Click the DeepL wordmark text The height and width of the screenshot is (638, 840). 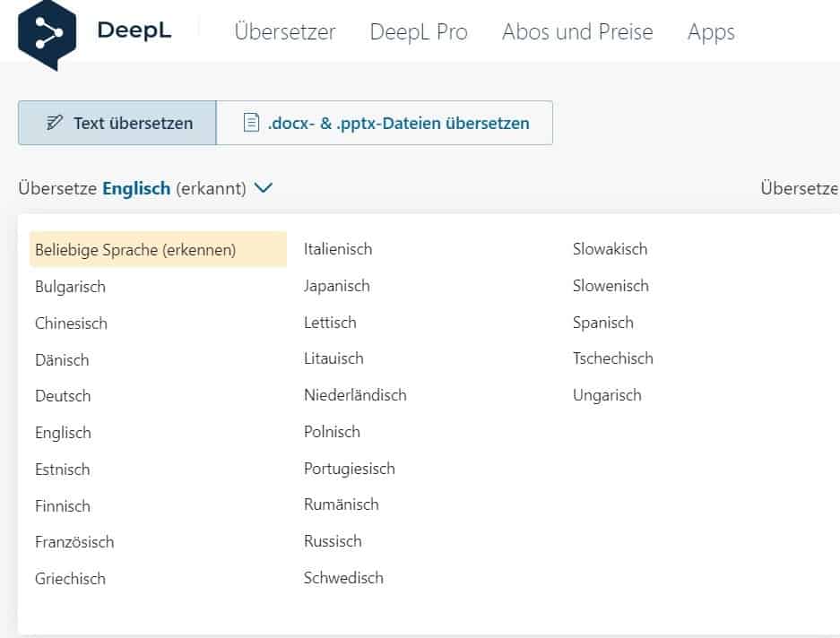coord(134,30)
